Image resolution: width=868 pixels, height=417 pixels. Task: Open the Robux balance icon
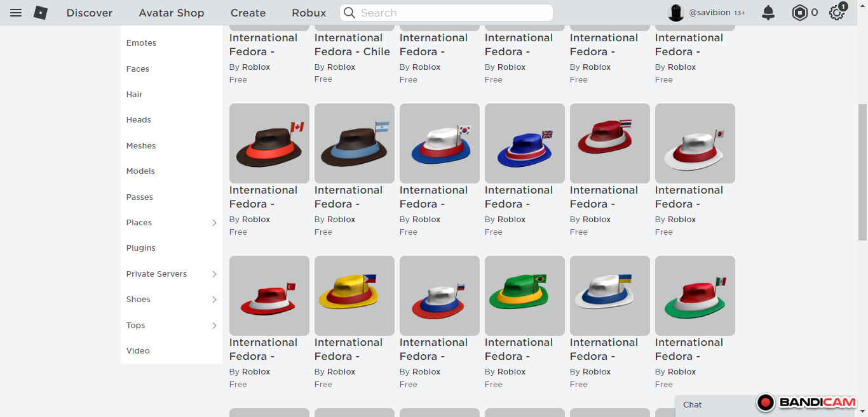799,13
